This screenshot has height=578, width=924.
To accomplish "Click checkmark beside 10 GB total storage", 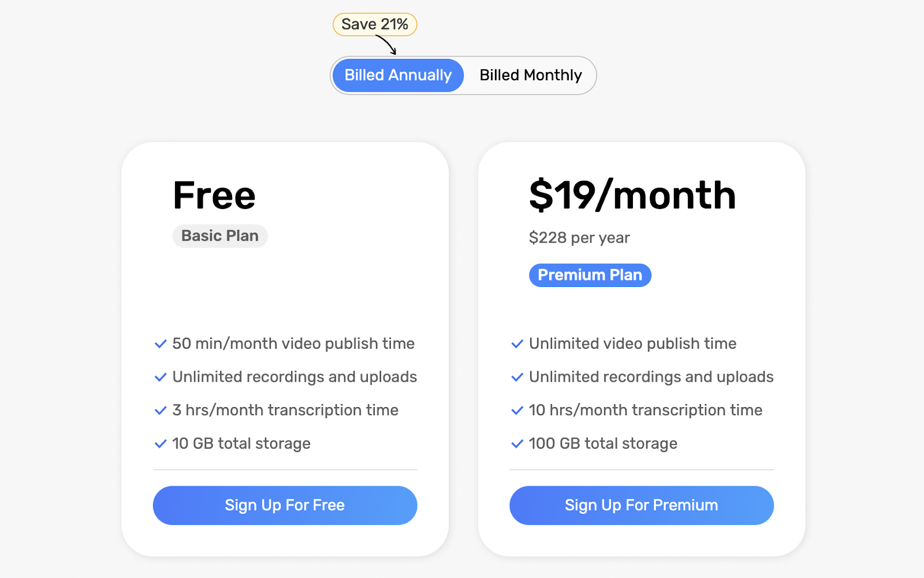I will (x=161, y=444).
